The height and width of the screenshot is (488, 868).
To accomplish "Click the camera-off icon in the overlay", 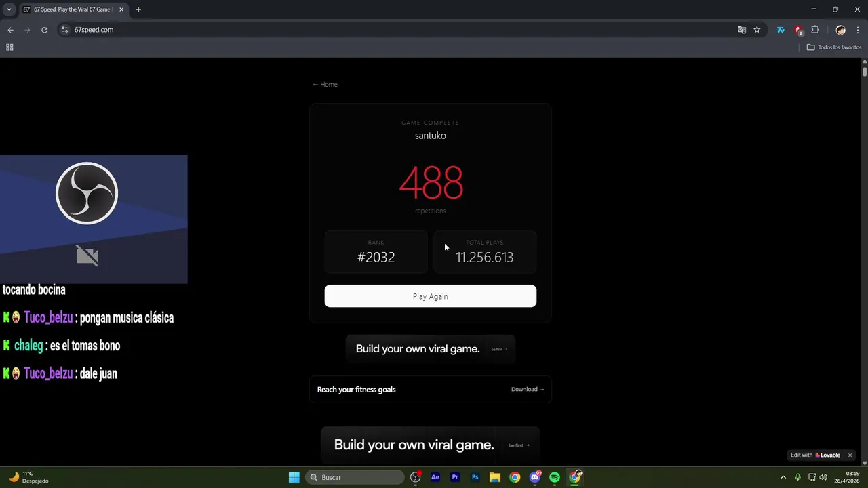I will [87, 256].
